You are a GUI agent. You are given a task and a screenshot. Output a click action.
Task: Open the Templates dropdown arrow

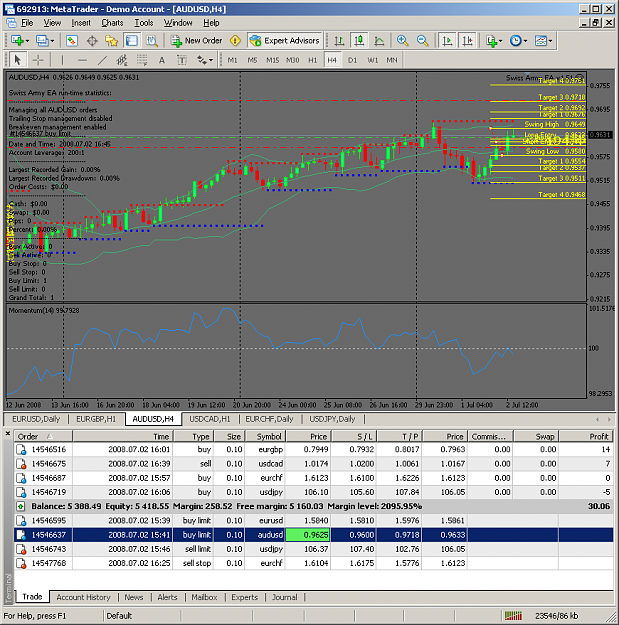click(550, 41)
